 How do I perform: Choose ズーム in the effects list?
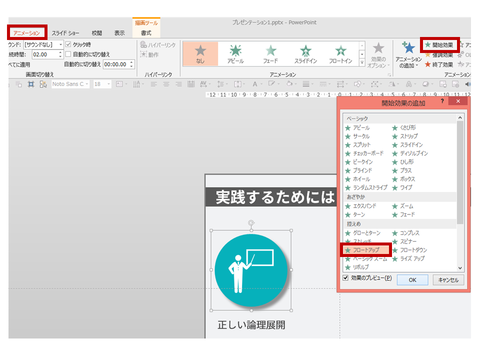click(403, 206)
